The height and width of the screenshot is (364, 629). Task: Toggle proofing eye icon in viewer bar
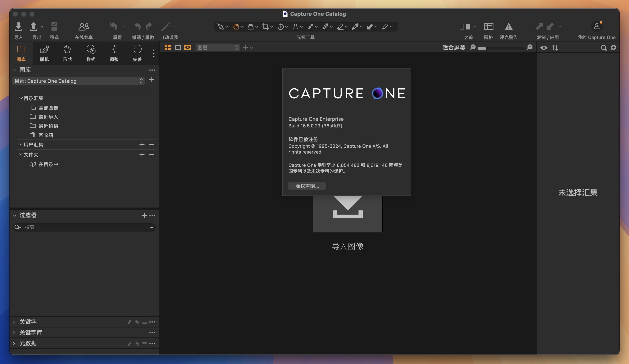(188, 47)
